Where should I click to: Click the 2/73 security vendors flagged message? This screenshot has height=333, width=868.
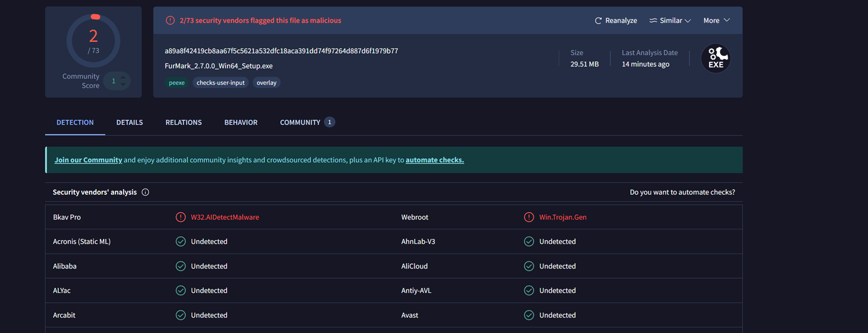[261, 20]
